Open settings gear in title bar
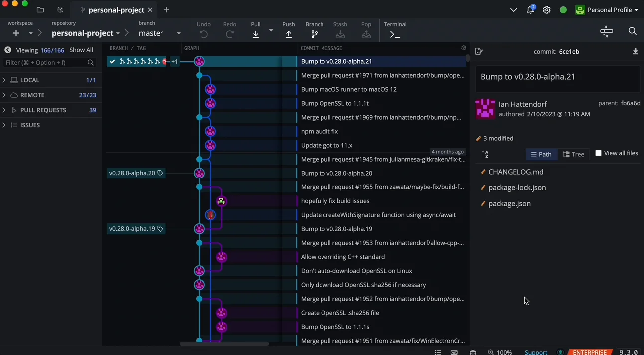This screenshot has height=355, width=644. 547,10
